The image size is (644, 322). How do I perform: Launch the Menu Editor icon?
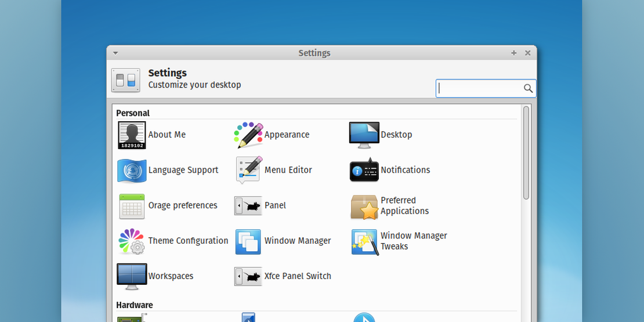tap(248, 170)
